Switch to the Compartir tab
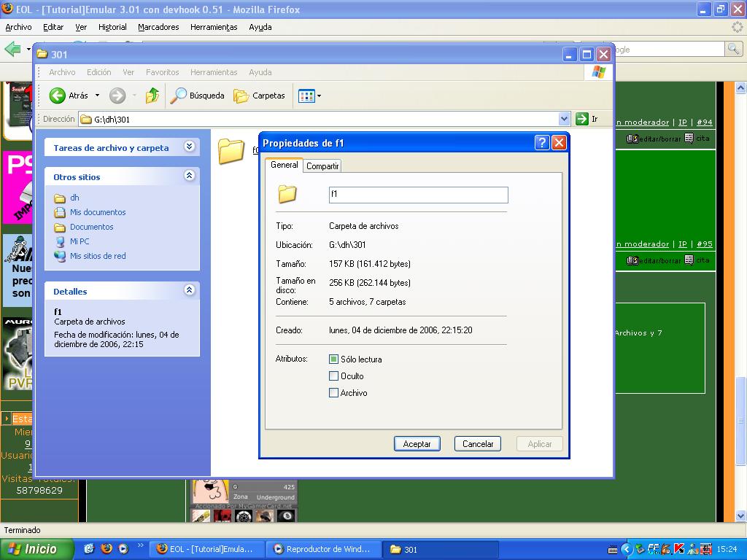This screenshot has height=560, width=747. click(x=322, y=166)
